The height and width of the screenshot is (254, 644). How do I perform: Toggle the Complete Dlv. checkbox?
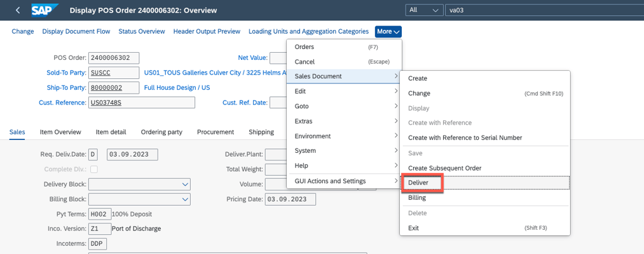[94, 169]
